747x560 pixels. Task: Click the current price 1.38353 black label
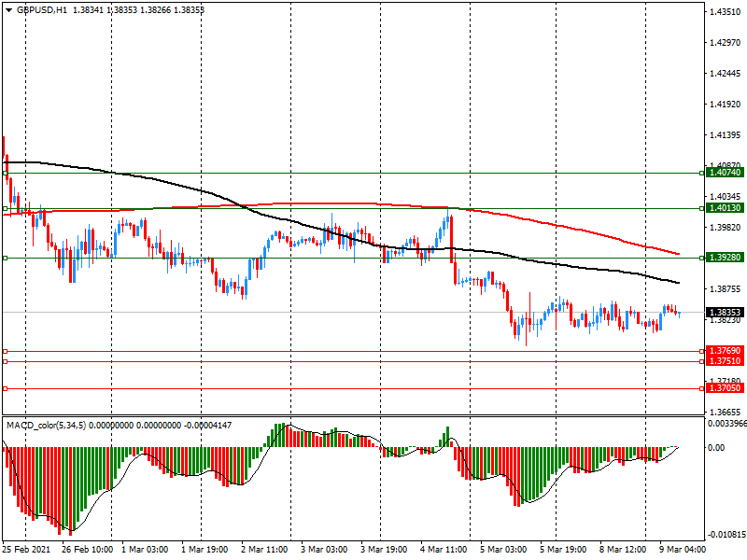tap(725, 313)
